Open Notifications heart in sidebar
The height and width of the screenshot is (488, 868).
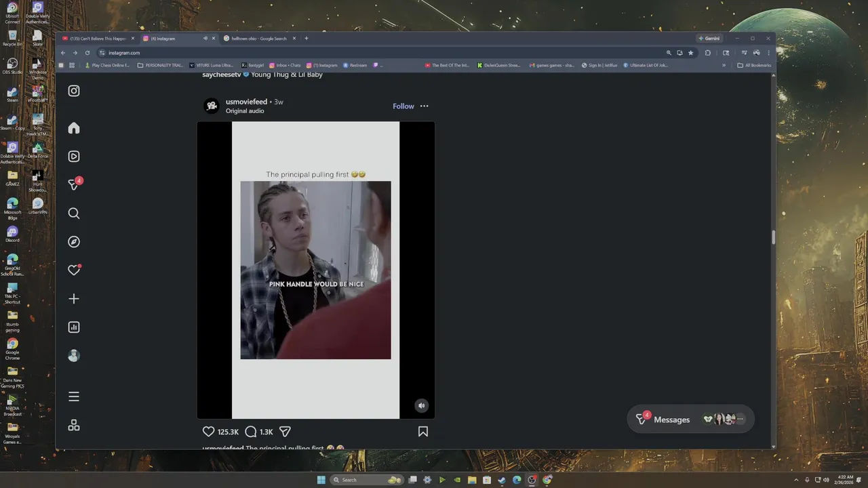pyautogui.click(x=74, y=270)
